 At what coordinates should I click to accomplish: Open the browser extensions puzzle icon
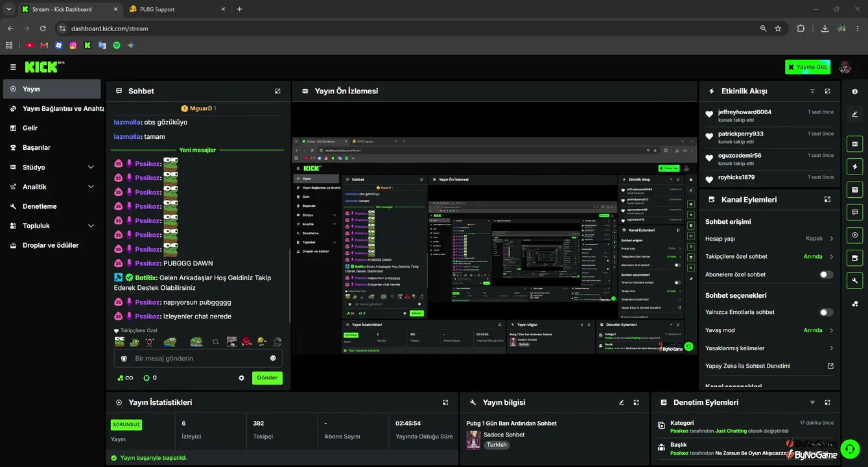pyautogui.click(x=801, y=29)
